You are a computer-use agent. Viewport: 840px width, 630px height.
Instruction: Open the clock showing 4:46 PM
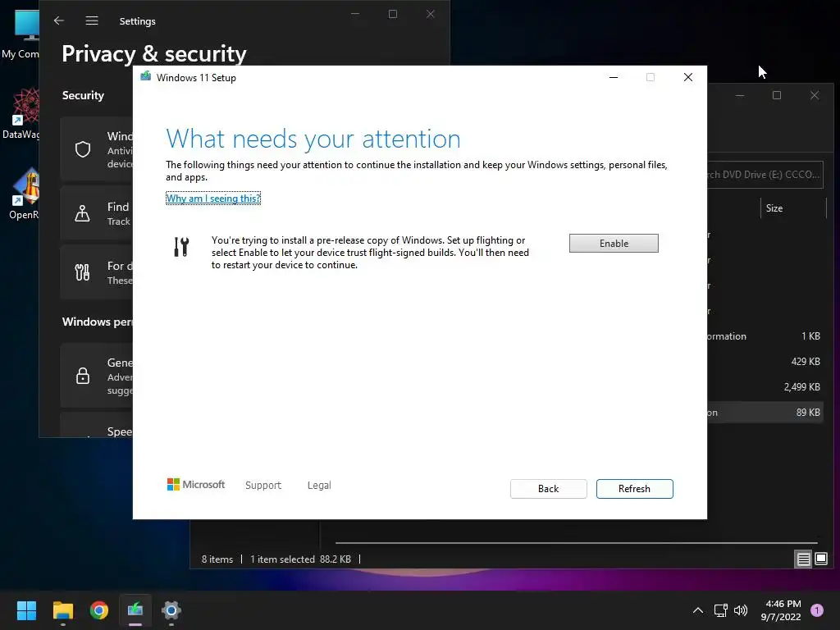click(x=781, y=610)
